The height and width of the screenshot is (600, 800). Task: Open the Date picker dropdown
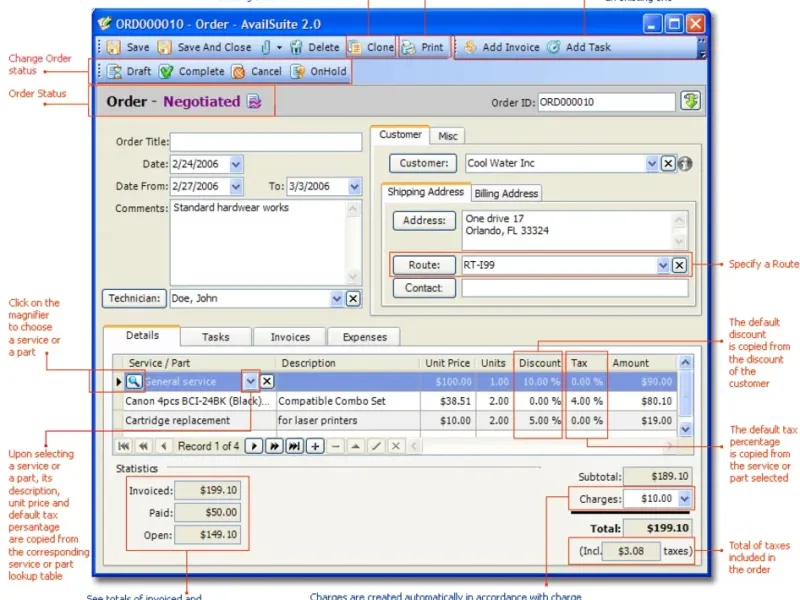coord(236,164)
